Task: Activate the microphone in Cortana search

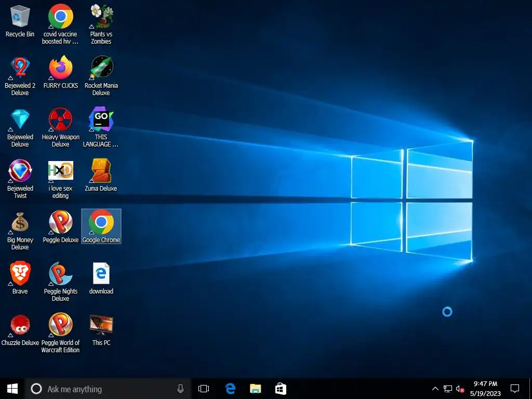Action: click(180, 389)
